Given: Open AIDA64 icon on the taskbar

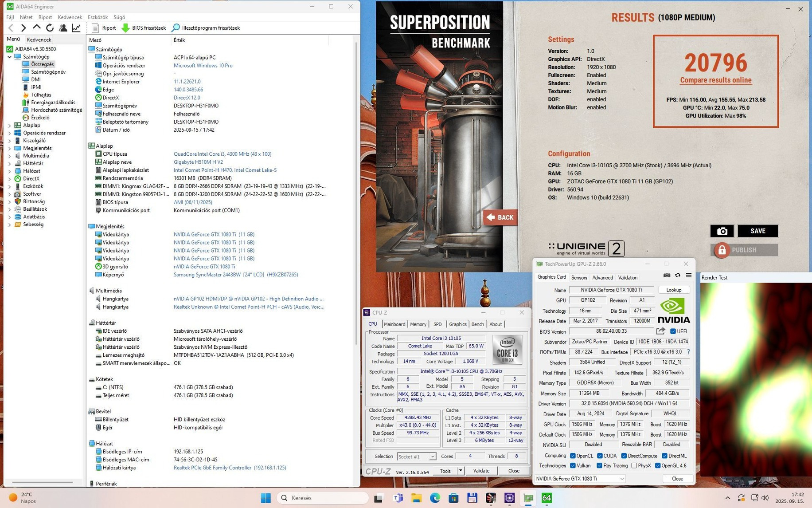Looking at the screenshot, I should click(547, 498).
